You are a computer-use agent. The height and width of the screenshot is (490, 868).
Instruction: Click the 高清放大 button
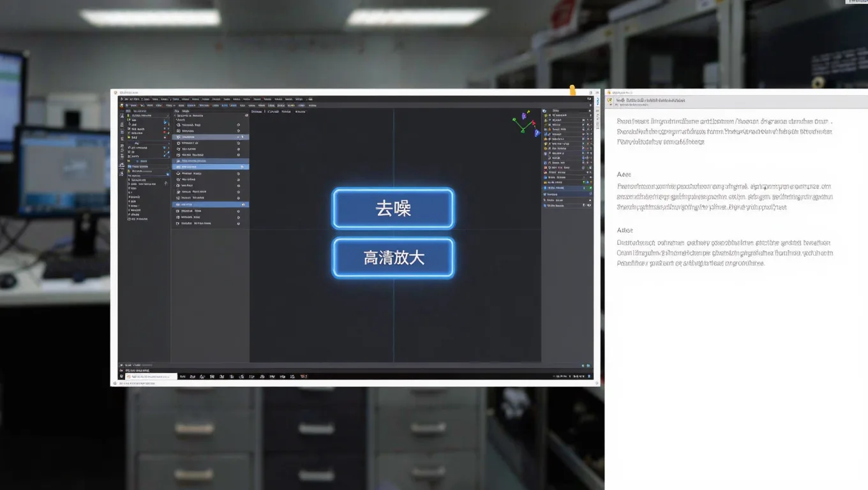click(x=393, y=258)
